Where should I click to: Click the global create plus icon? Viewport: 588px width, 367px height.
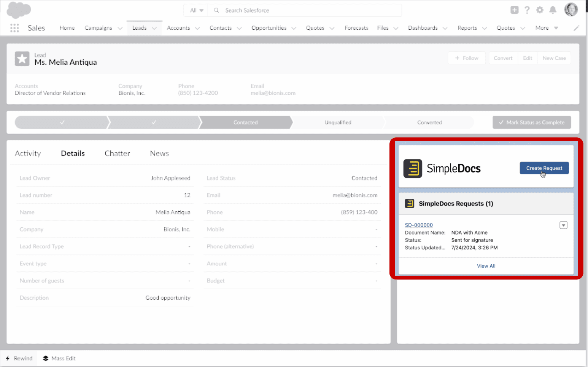(x=515, y=10)
